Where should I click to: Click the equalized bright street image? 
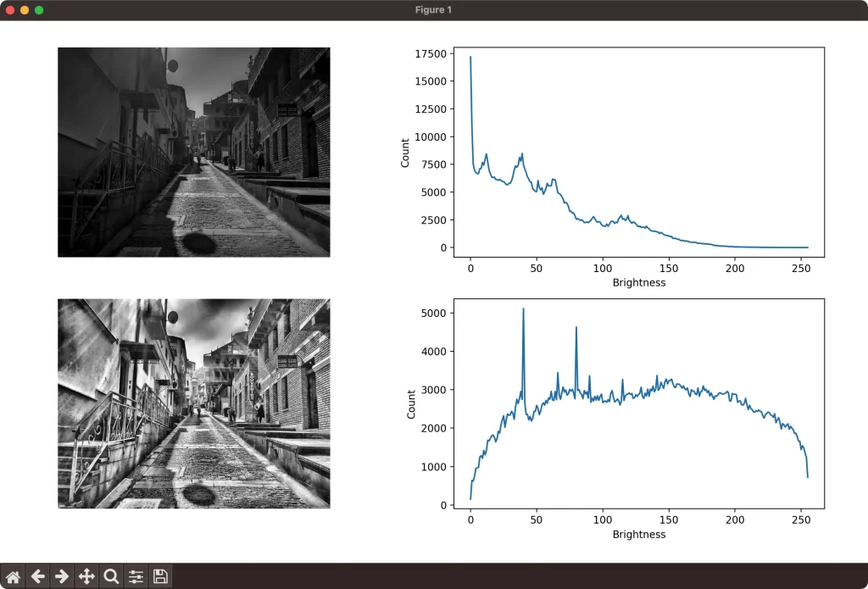point(194,403)
